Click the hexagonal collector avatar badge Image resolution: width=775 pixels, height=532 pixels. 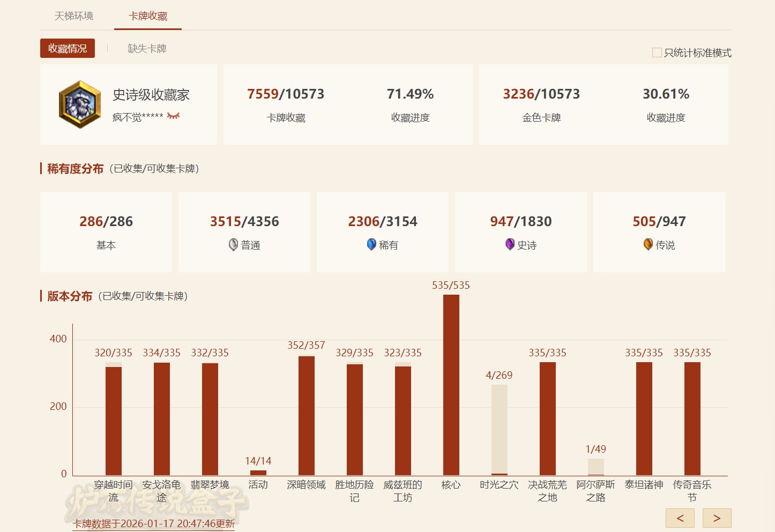(x=80, y=104)
